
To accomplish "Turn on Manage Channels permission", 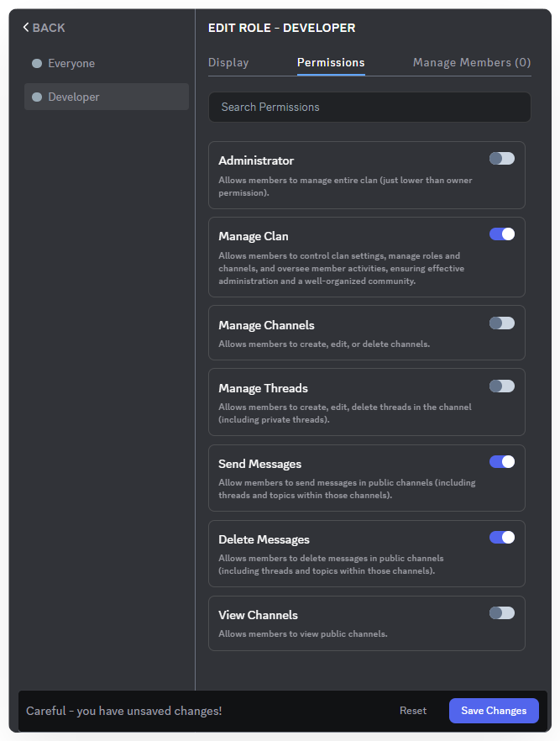I will [501, 323].
